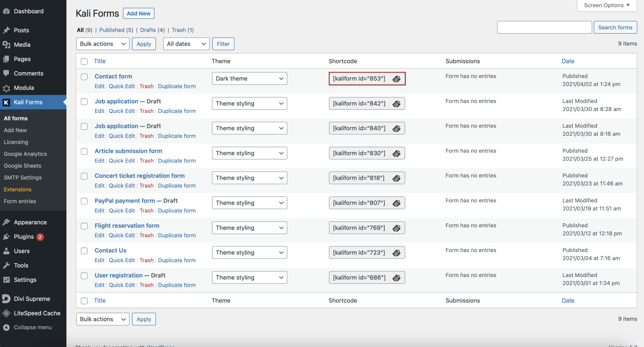Select the User registration row checkbox
The width and height of the screenshot is (644, 347).
pyautogui.click(x=84, y=276)
